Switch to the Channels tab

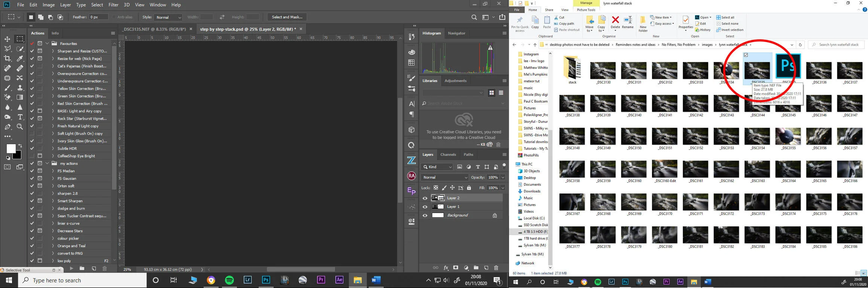point(448,154)
